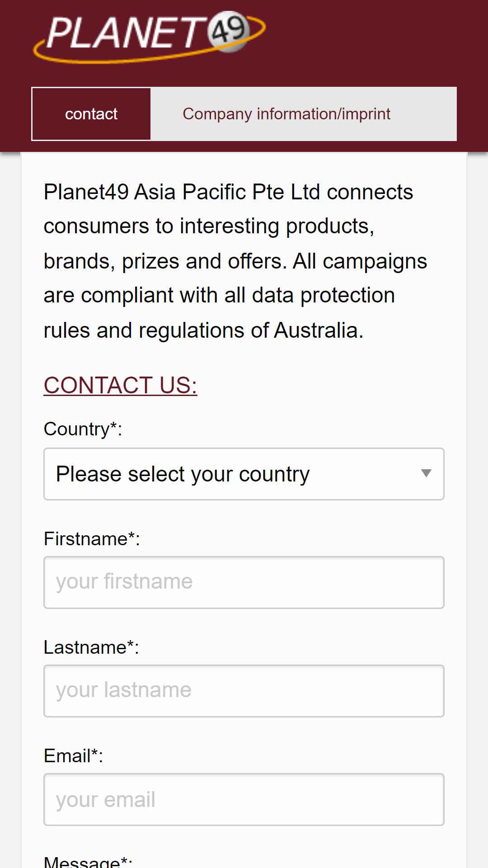The image size is (488, 868).
Task: Click the country dropdown arrow
Action: point(426,473)
